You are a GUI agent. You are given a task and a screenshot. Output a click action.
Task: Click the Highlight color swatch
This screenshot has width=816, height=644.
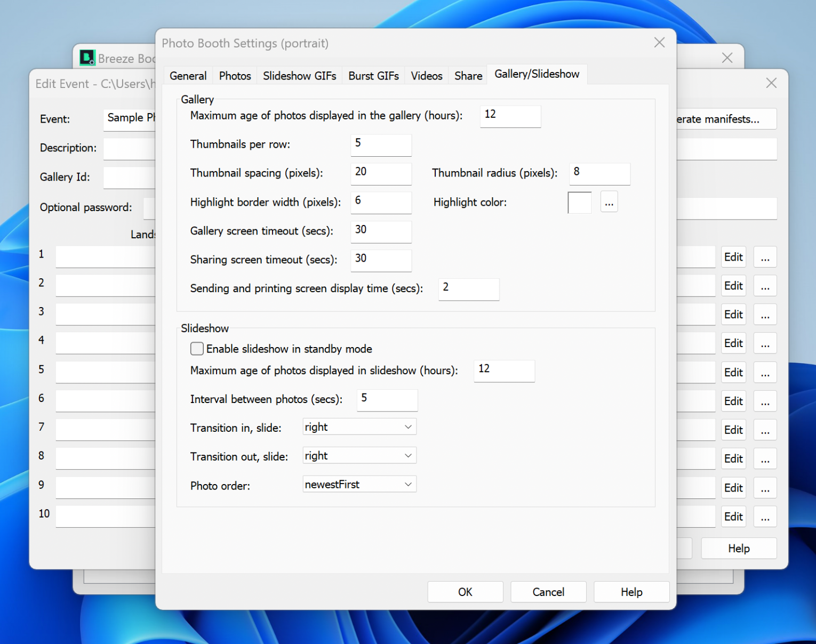click(579, 203)
